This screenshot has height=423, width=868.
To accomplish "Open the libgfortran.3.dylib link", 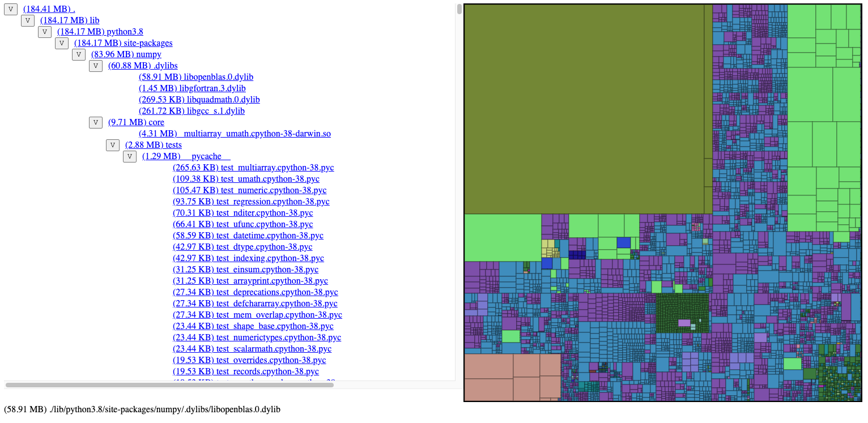I will point(192,88).
